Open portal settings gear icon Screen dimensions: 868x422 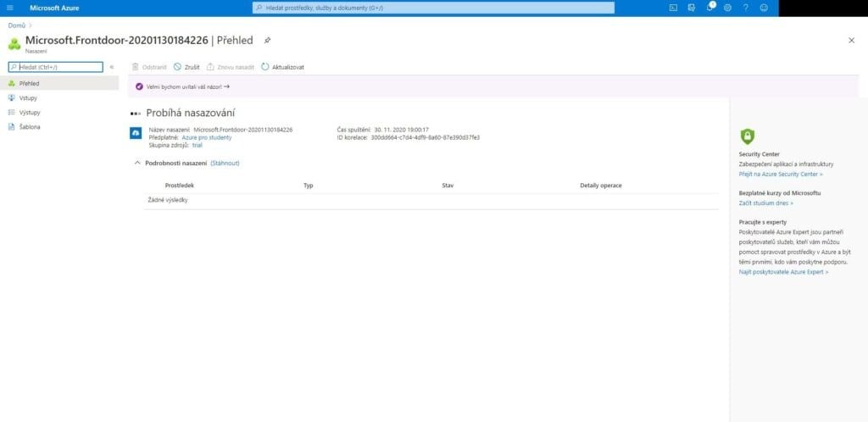(x=727, y=8)
